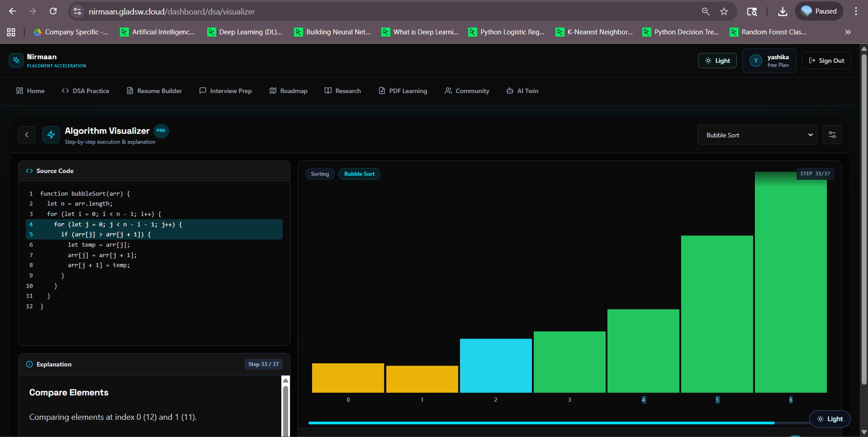Show more bookmarks with the chevron
868x437 pixels.
click(848, 32)
